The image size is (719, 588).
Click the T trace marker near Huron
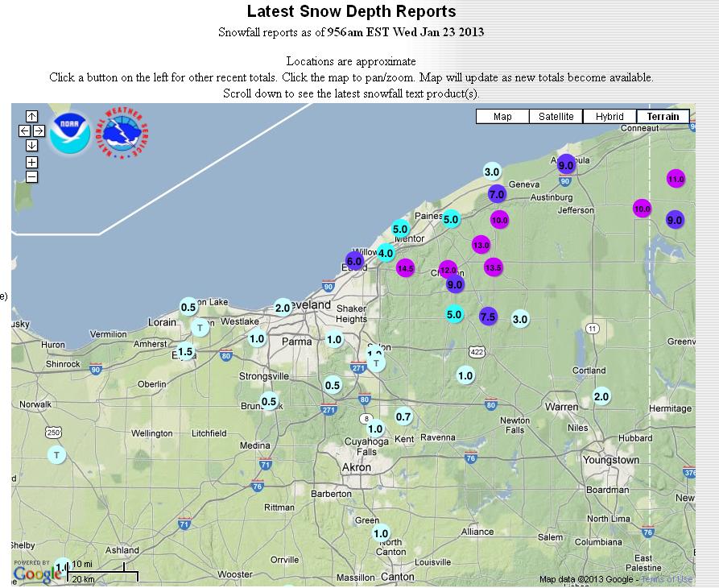pos(57,454)
